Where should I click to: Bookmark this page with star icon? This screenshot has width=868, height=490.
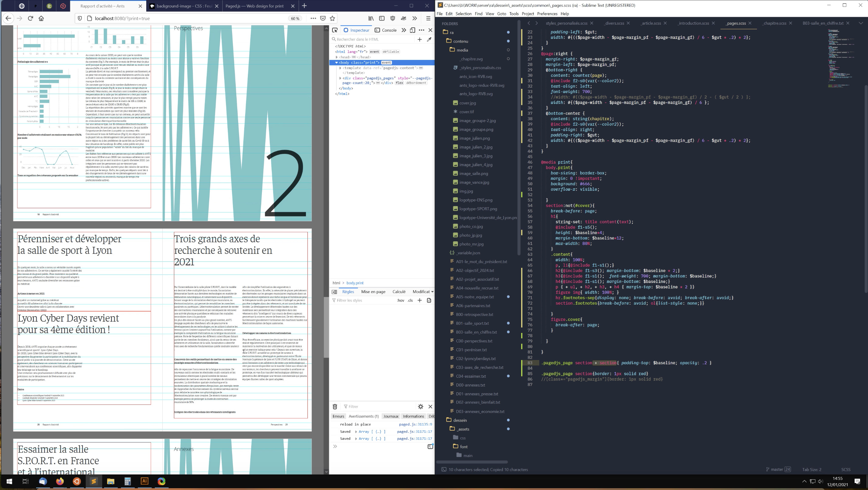[x=332, y=18]
